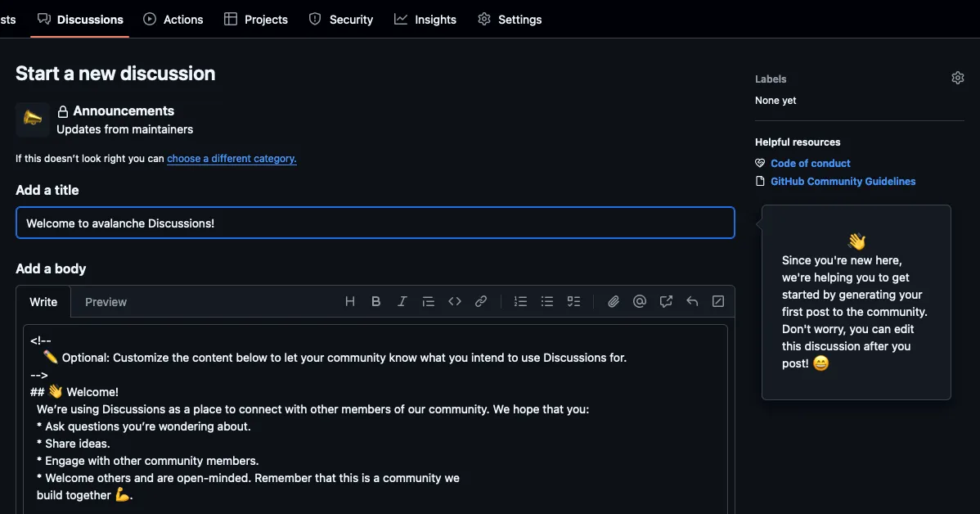The width and height of the screenshot is (980, 514).
Task: Click the 'choose a different category' link
Action: 232,159
